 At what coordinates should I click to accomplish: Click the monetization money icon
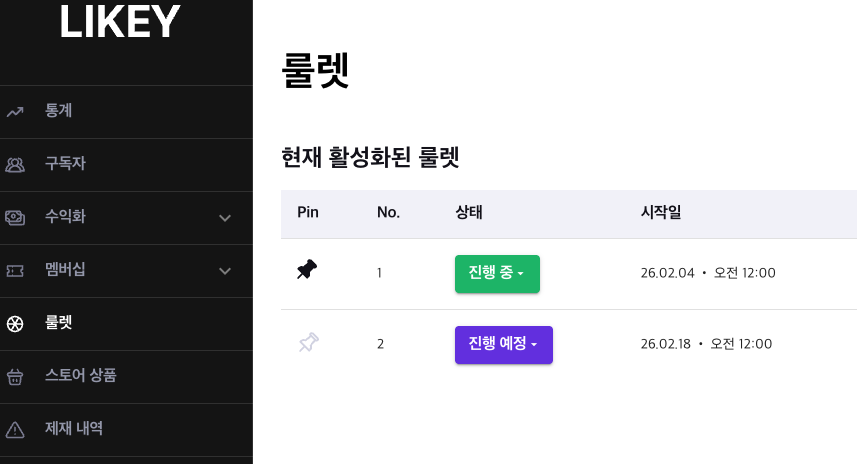15,218
